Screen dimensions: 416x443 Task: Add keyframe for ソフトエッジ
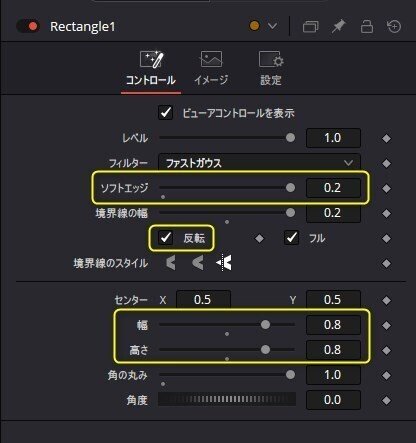[386, 188]
